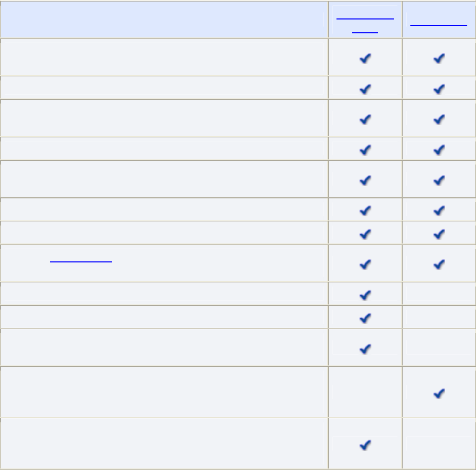Click eighth-row checkmark in middle column
The width and height of the screenshot is (476, 470).
coord(365,264)
